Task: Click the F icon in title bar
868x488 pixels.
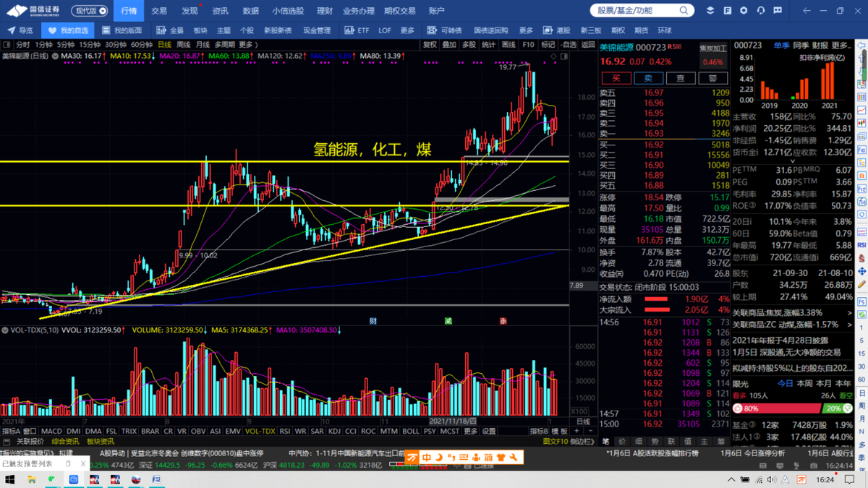Action: [727, 11]
